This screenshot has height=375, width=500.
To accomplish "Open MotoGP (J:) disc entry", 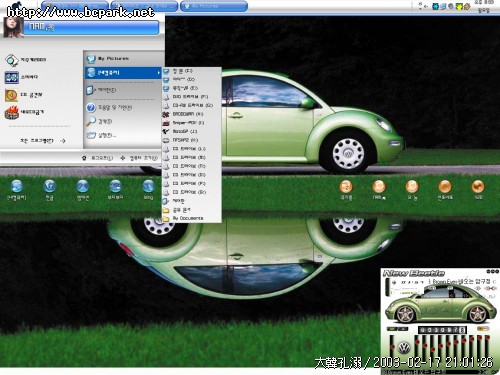I will click(x=191, y=132).
